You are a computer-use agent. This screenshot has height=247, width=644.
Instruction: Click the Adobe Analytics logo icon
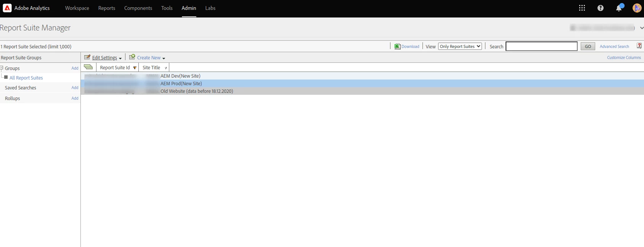tap(7, 8)
